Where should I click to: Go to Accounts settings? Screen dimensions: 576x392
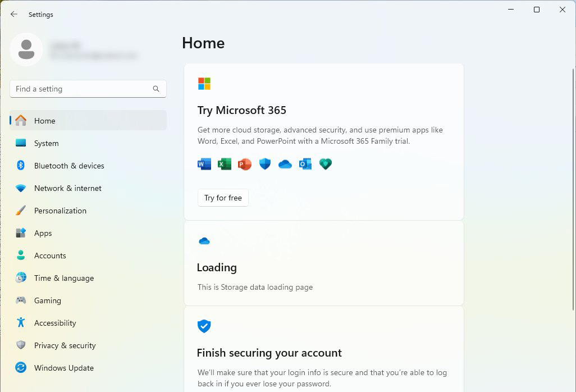[x=88, y=256]
